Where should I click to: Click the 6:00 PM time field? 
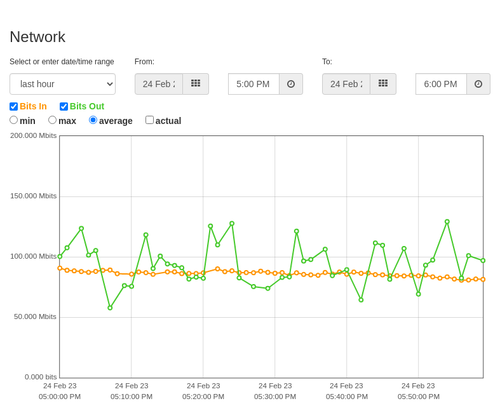pos(441,84)
